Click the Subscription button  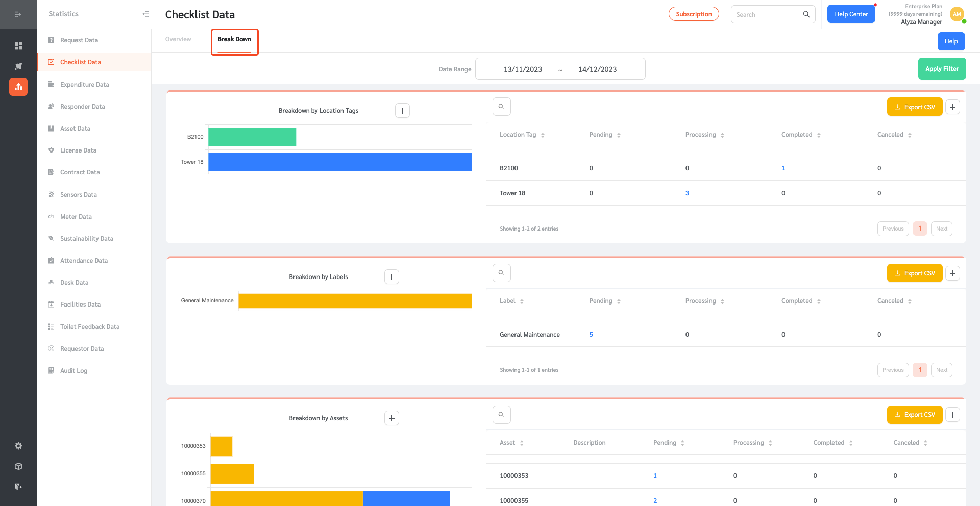(x=694, y=14)
